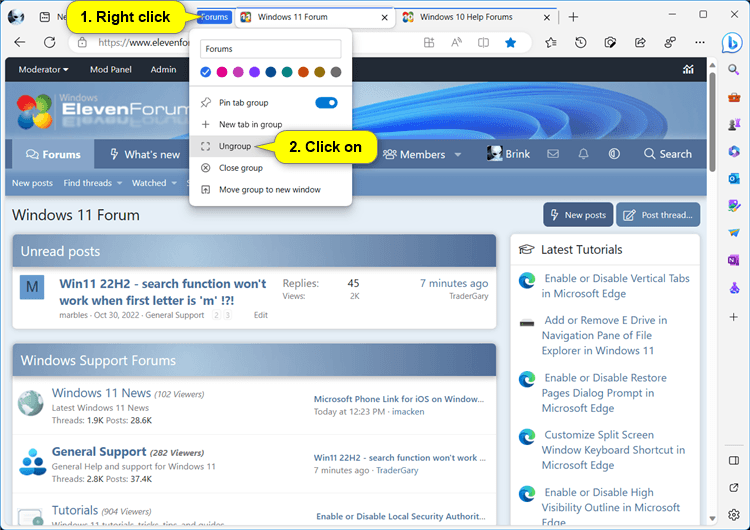Open the Favorites list icon
This screenshot has width=750, height=530.
click(551, 43)
